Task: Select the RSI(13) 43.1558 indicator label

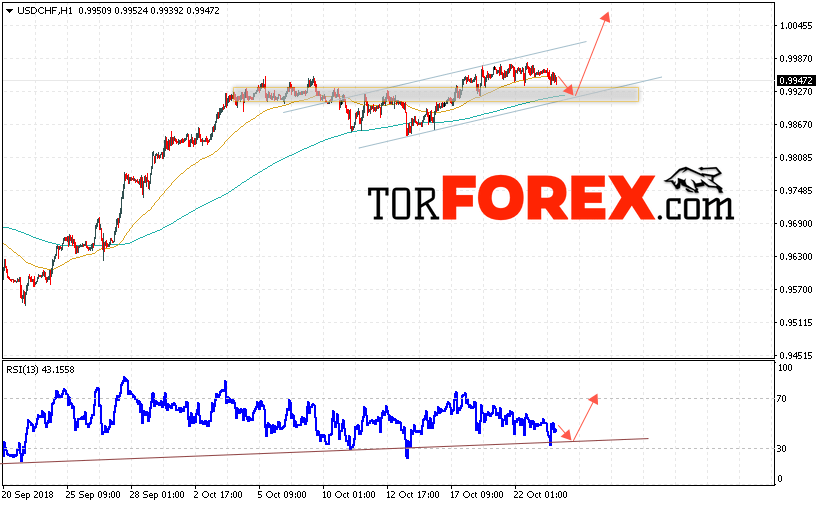Action: [x=40, y=369]
